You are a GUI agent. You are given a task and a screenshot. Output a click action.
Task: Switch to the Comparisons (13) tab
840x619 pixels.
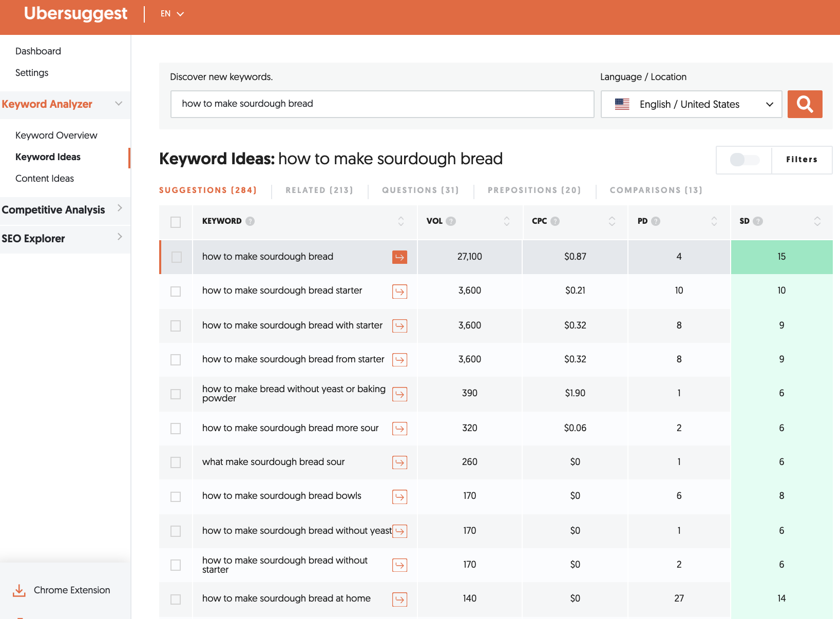pos(656,190)
